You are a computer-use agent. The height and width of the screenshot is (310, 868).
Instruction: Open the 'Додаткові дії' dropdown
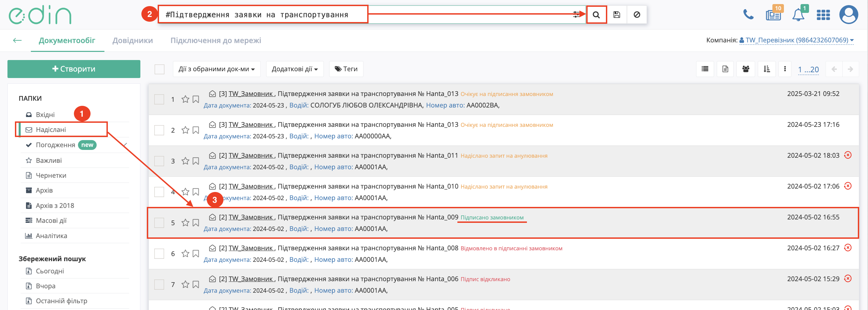click(294, 69)
